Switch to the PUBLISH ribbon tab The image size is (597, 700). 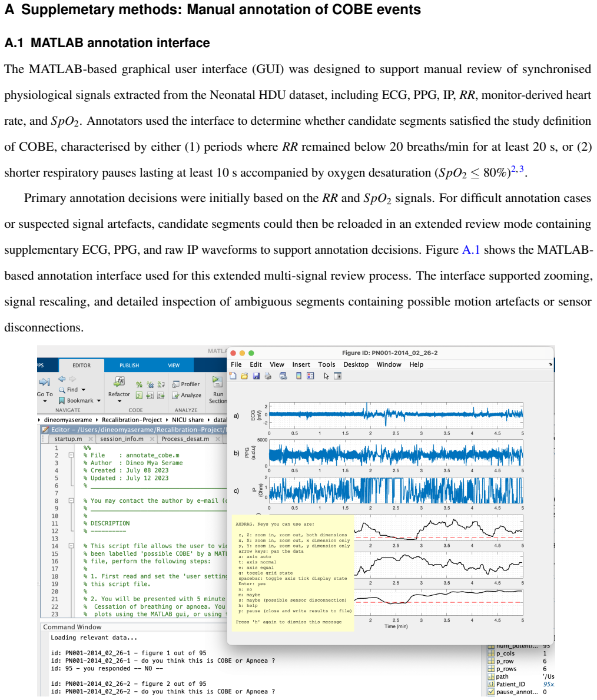point(129,365)
